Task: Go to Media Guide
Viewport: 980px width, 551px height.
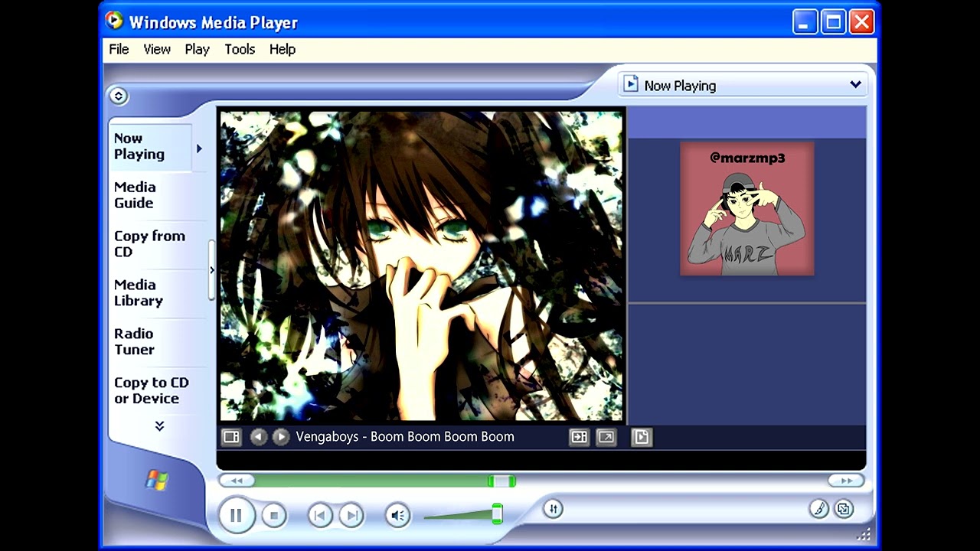Action: [135, 195]
